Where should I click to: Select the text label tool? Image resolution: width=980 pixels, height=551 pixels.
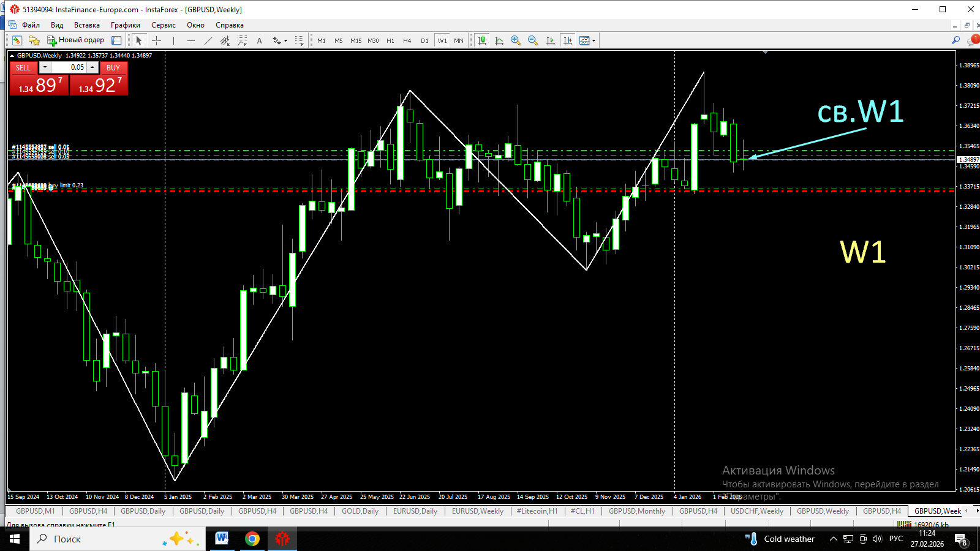pyautogui.click(x=260, y=40)
